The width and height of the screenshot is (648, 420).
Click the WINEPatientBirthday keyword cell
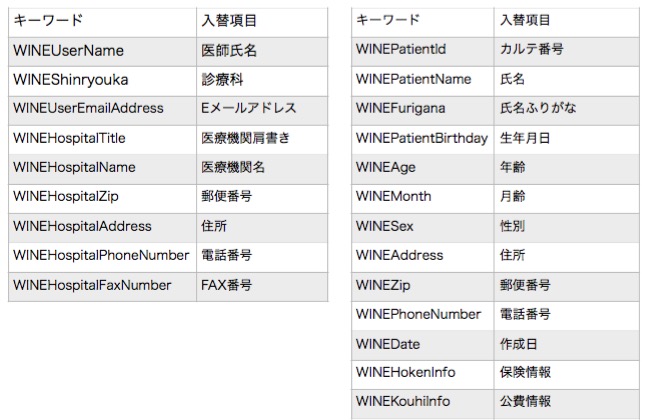point(421,138)
